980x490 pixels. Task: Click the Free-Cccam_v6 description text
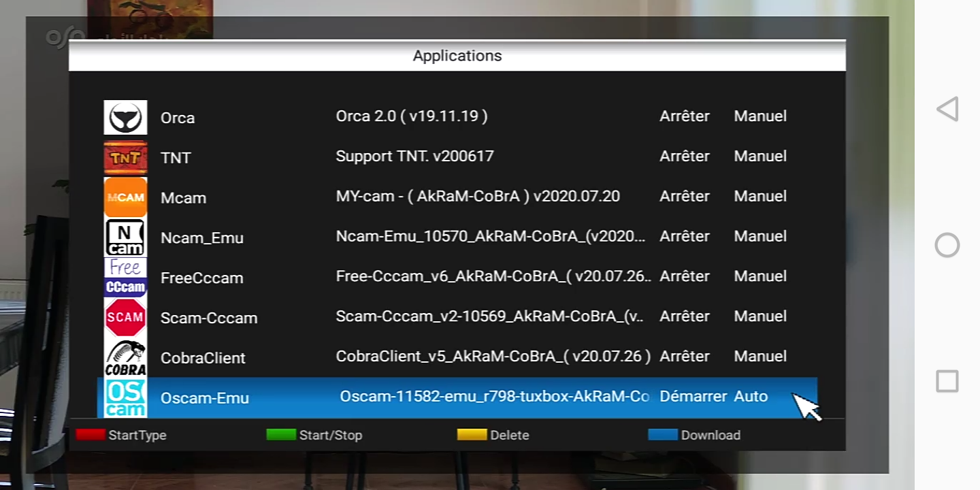tap(493, 277)
